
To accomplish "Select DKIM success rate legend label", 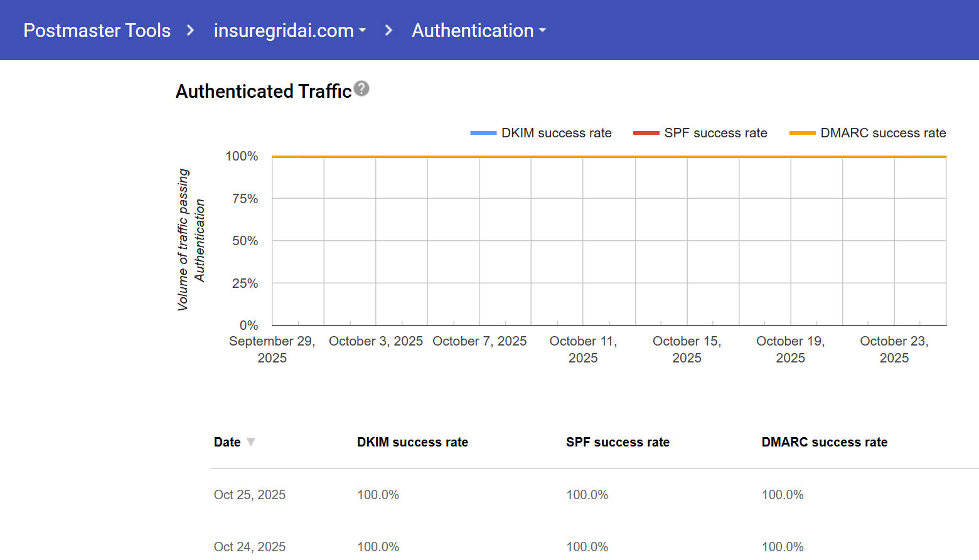I will (556, 133).
